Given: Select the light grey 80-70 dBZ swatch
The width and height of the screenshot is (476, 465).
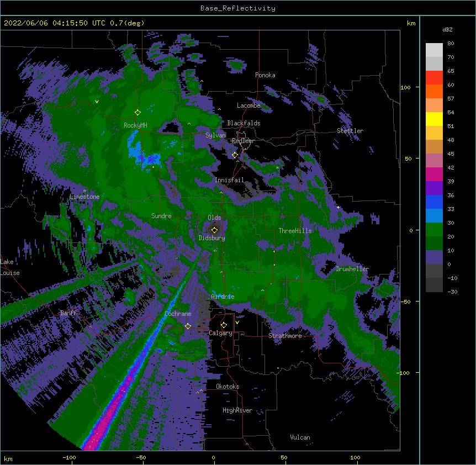Looking at the screenshot, I should tap(434, 50).
